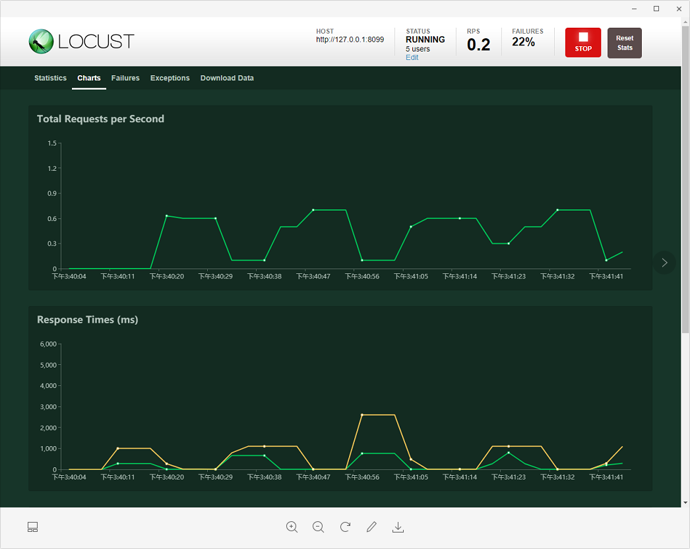Click the next image chevron arrow
690x549 pixels.
[x=664, y=263]
